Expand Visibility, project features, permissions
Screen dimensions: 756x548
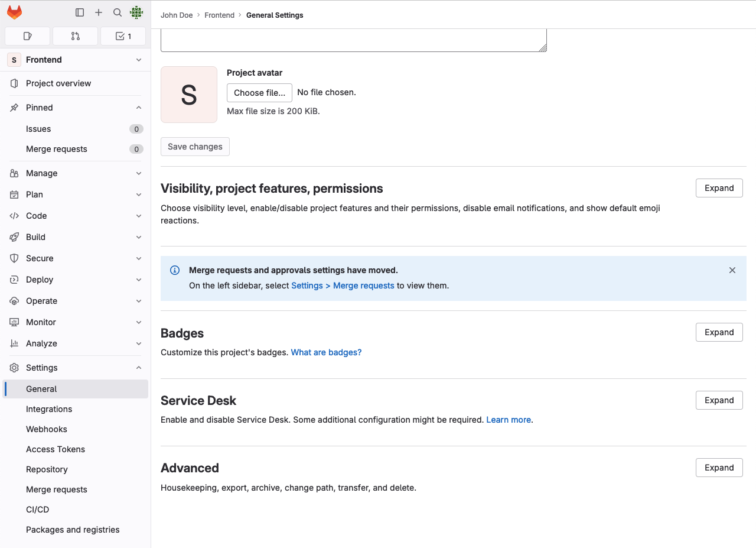click(719, 188)
